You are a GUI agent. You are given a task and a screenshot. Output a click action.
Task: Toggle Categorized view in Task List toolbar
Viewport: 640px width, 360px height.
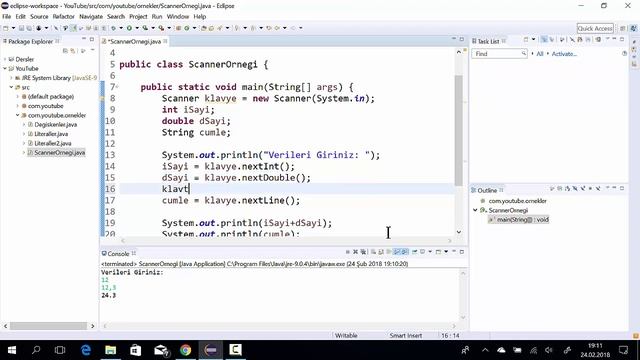(x=544, y=40)
